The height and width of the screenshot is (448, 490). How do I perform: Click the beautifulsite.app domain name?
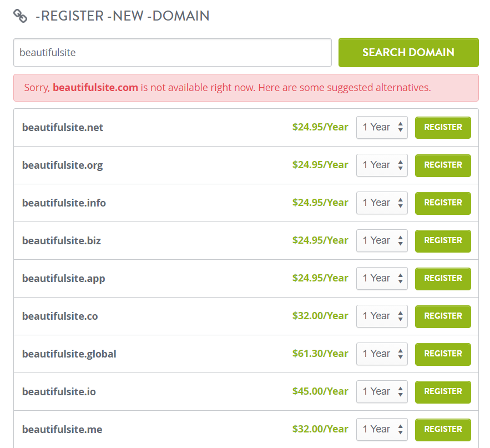(x=64, y=279)
